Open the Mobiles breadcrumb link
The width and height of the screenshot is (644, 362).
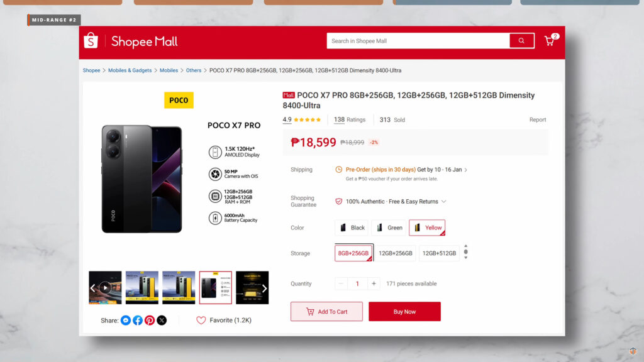pyautogui.click(x=169, y=70)
